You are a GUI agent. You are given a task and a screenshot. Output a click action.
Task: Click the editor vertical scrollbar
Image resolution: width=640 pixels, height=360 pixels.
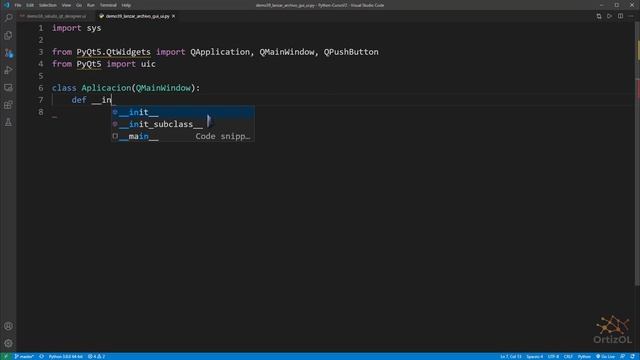click(637, 155)
